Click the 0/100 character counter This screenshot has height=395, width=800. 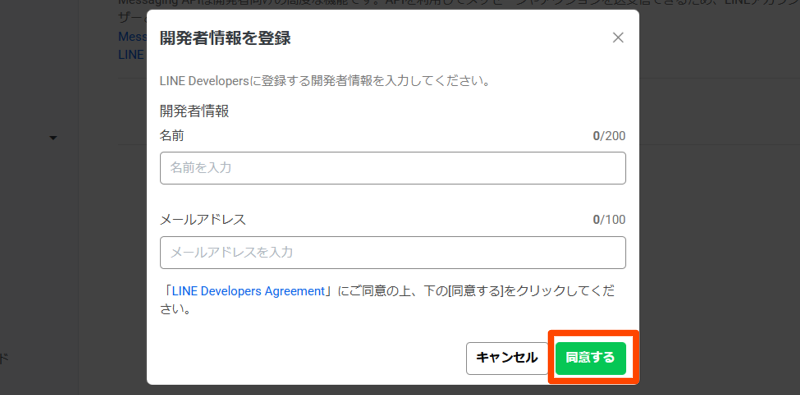(x=609, y=220)
